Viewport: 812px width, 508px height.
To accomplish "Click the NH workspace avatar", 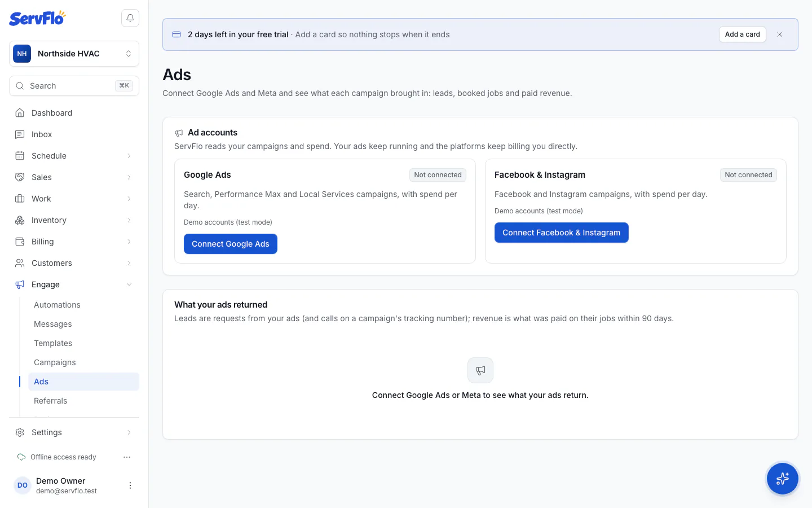I will (22, 54).
